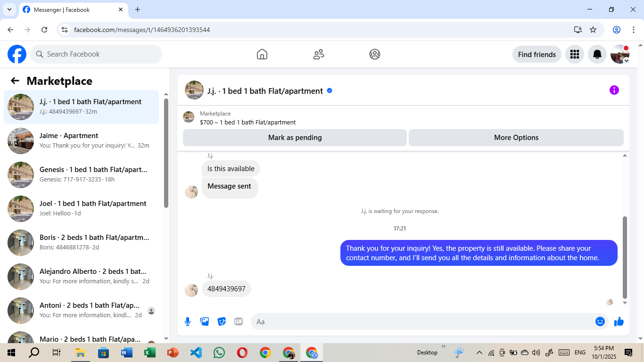The height and width of the screenshot is (362, 644).
Task: Open the Boris 2 beds conversation
Action: 81,243
